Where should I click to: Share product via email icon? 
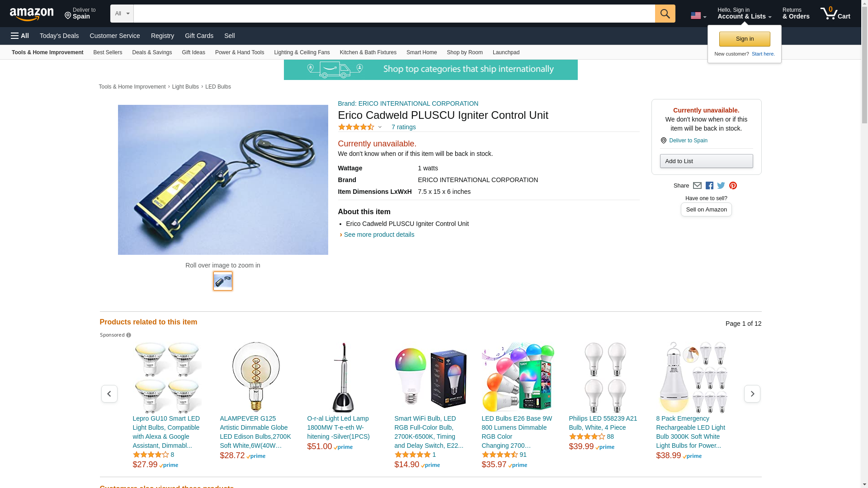pyautogui.click(x=697, y=186)
